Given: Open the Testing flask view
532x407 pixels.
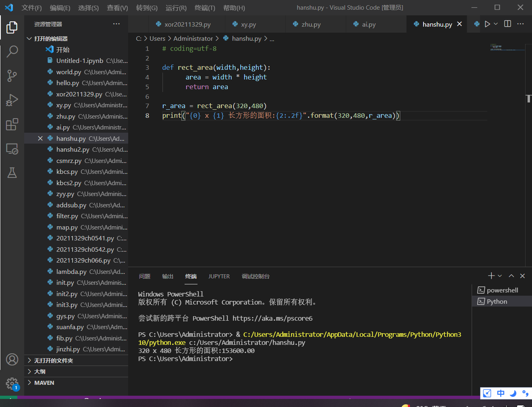Looking at the screenshot, I should coord(12,173).
